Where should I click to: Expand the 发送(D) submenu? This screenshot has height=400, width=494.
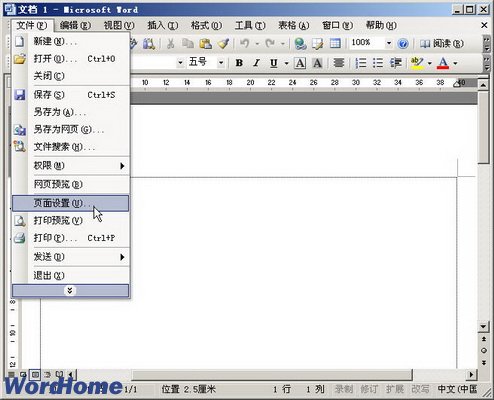pyautogui.click(x=70, y=257)
